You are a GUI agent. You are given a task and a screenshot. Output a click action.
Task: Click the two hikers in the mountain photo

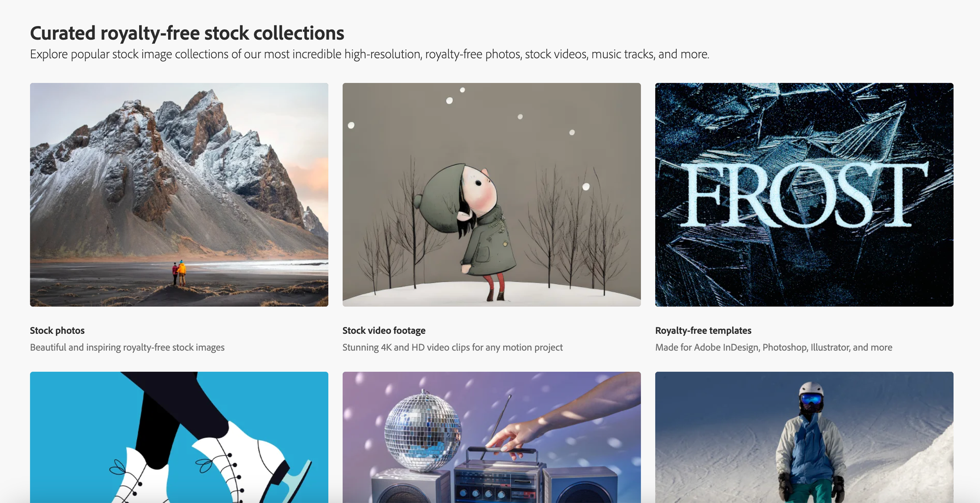point(179,273)
